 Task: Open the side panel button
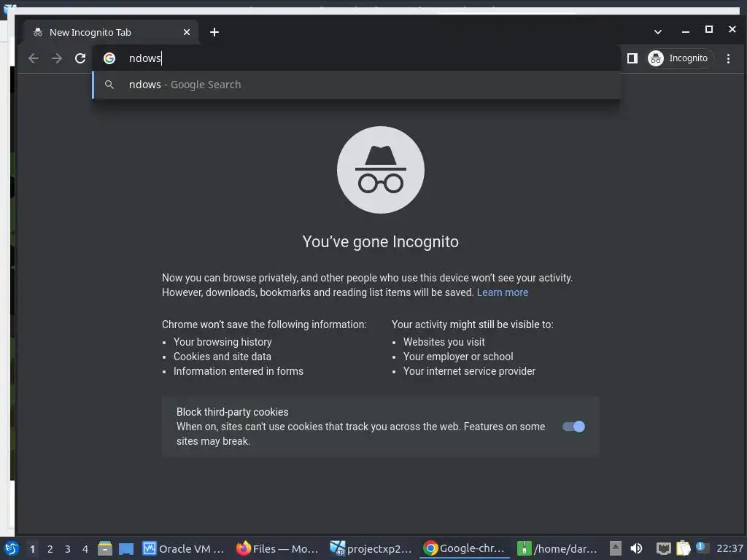(x=632, y=58)
